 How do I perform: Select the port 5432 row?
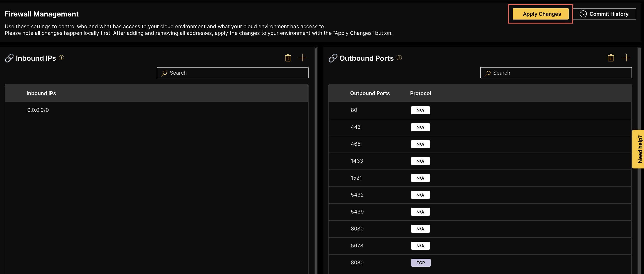point(357,195)
